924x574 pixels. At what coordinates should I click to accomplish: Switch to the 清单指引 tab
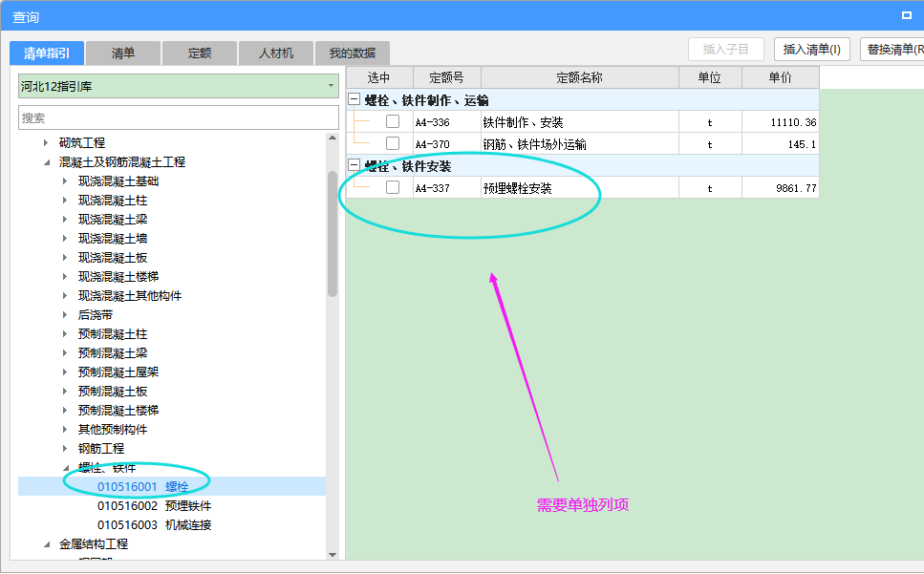tap(47, 53)
